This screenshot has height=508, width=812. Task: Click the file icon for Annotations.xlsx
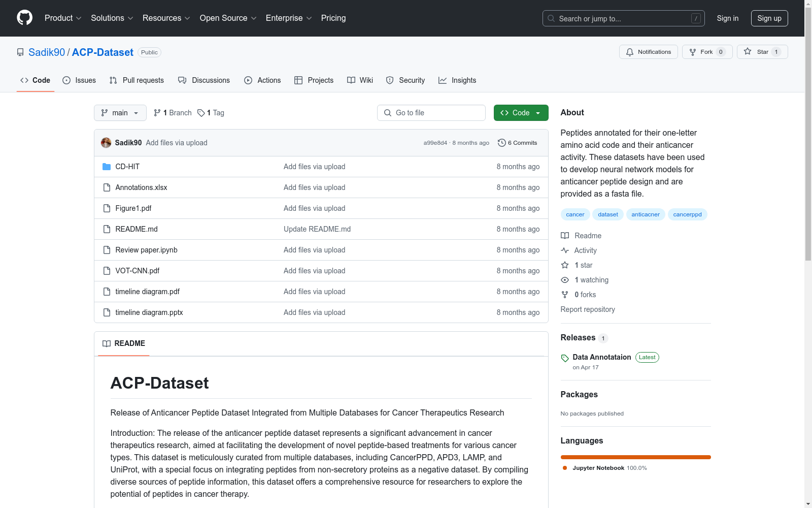coord(107,187)
